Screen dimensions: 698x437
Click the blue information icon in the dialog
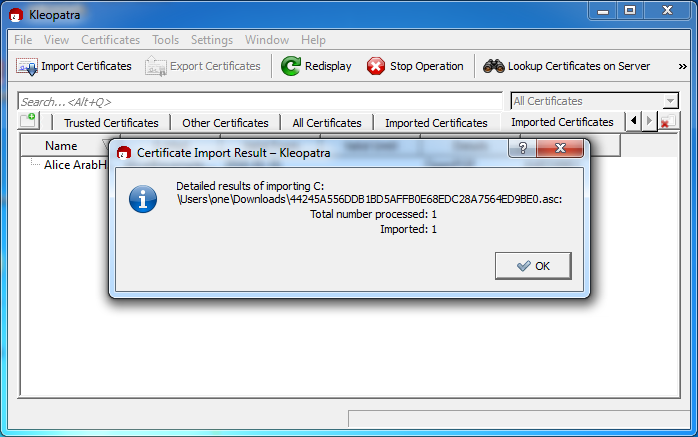point(143,199)
